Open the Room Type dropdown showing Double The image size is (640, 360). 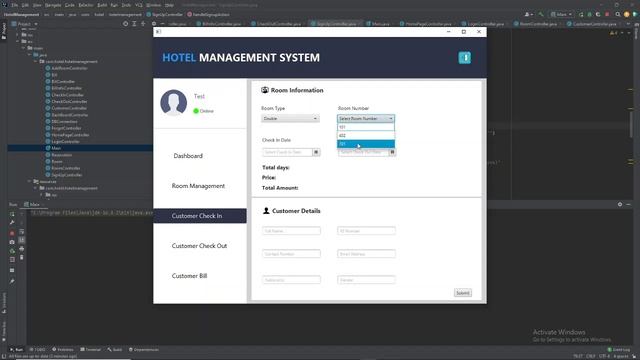290,118
